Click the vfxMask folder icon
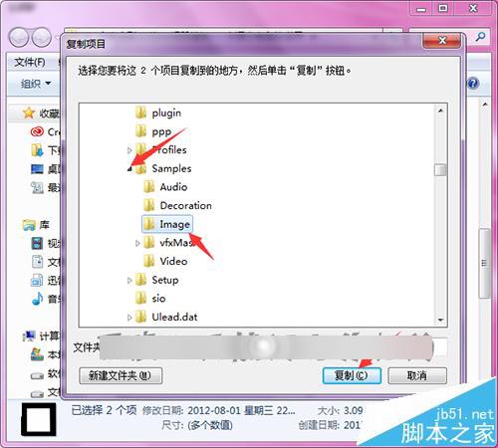The image size is (498, 448). [x=148, y=243]
